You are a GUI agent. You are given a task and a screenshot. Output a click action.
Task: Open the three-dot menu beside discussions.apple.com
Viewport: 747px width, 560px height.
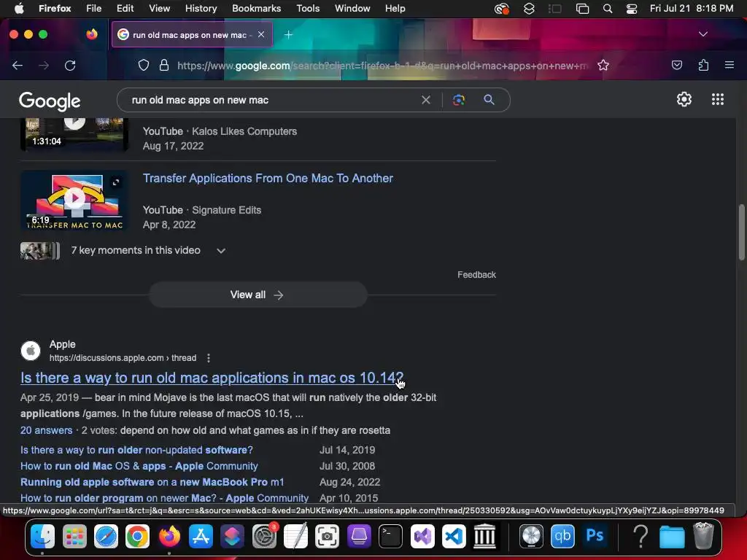(208, 358)
